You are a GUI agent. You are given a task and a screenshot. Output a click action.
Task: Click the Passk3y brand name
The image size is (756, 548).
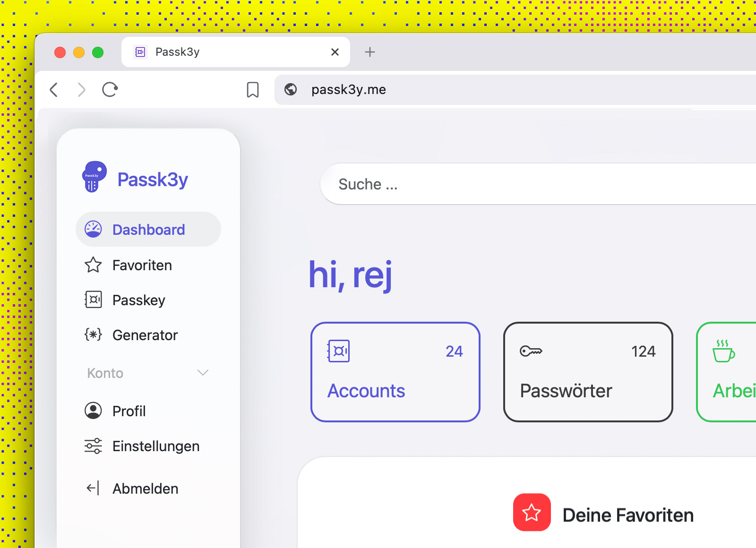coord(153,180)
